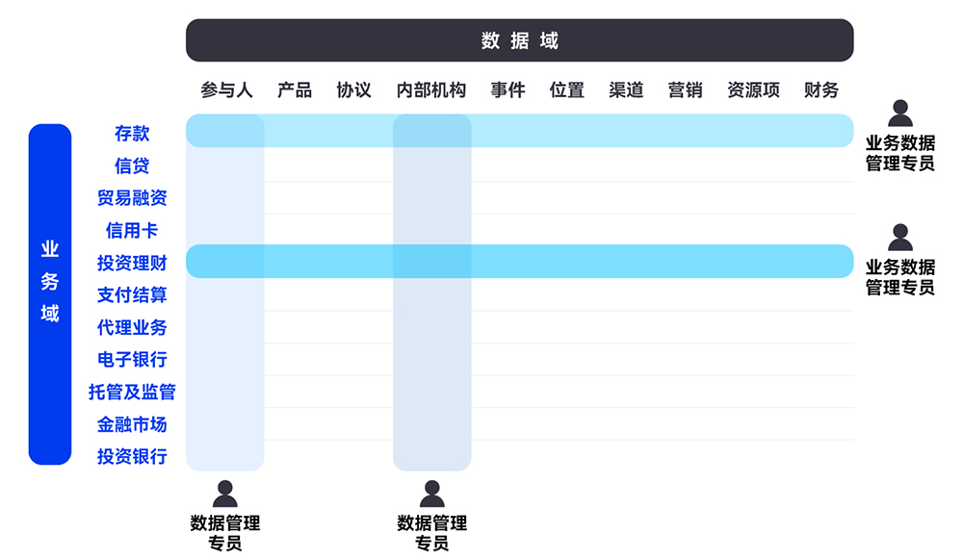
Task: Click the person icon beside the 存款 row
Action: [899, 115]
